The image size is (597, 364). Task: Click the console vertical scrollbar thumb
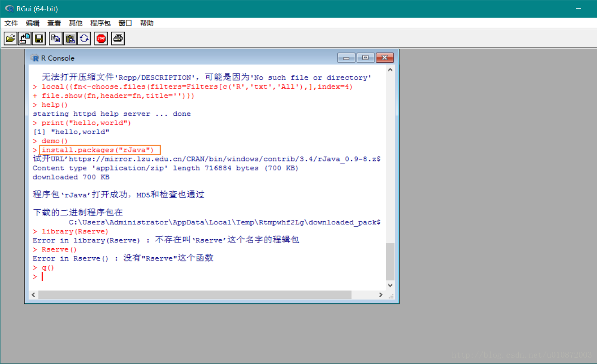390,261
